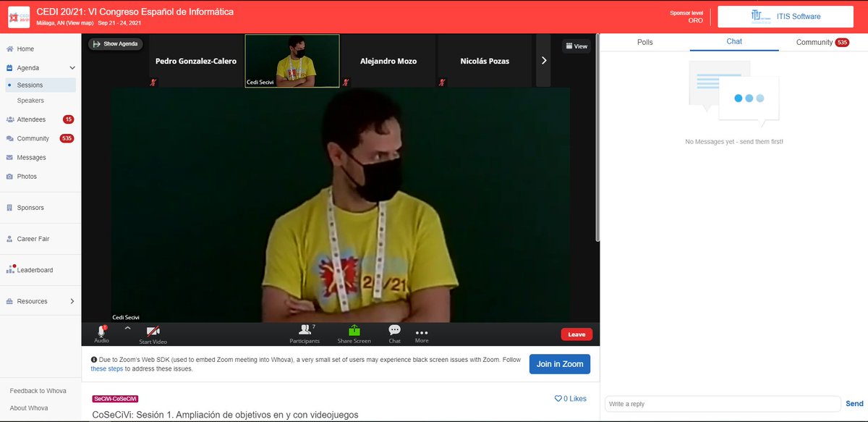
Task: Open the Speakers agenda page
Action: point(30,101)
